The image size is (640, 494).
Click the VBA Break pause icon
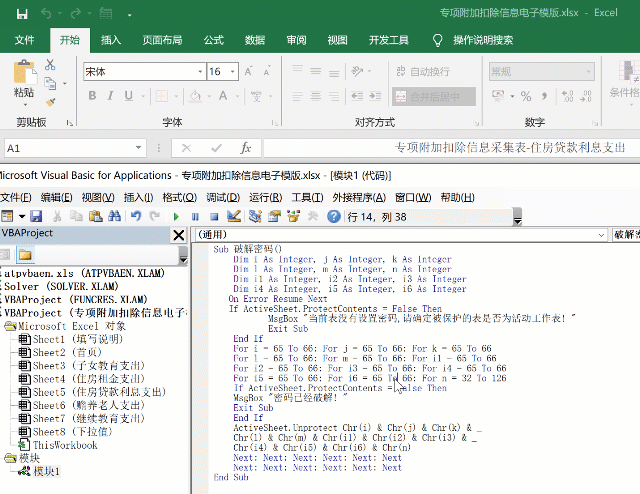click(x=195, y=216)
